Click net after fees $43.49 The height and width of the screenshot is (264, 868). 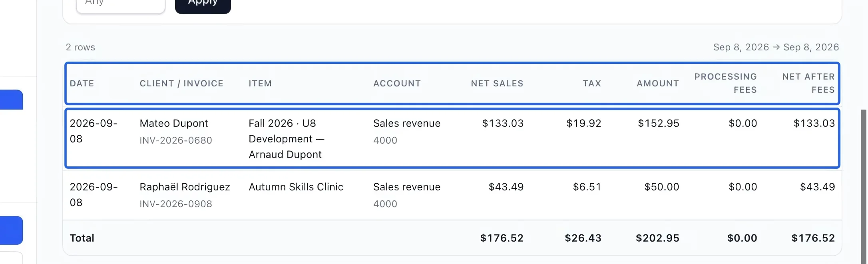tap(818, 187)
